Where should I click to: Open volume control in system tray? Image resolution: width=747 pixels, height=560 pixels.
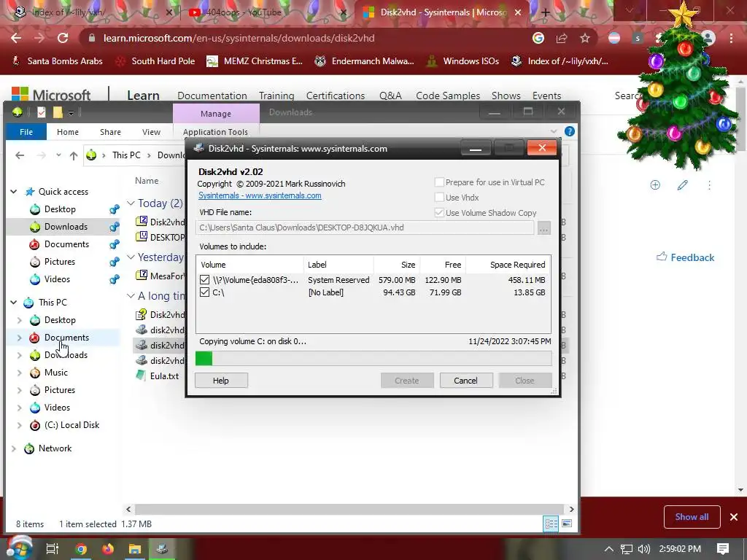click(643, 549)
